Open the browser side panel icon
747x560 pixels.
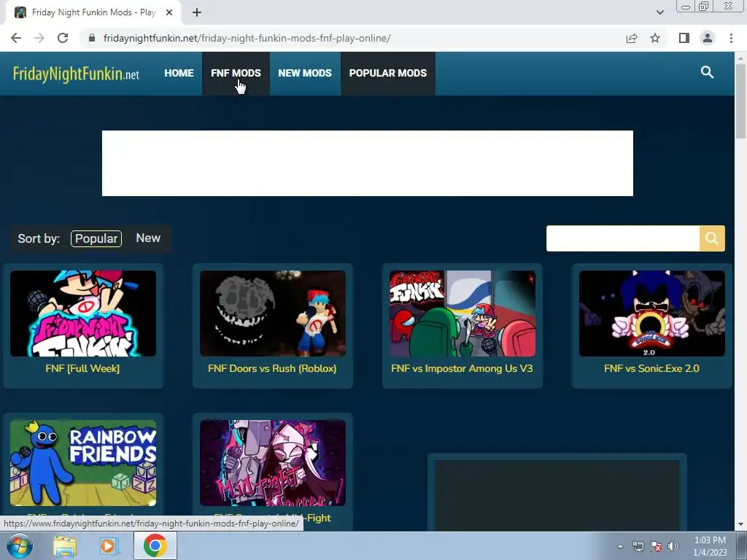coord(684,38)
